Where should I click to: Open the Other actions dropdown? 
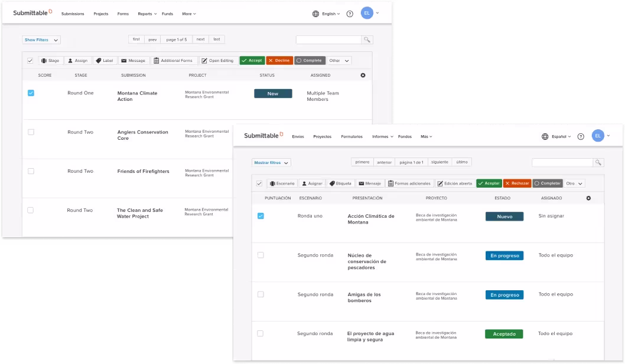[339, 61]
